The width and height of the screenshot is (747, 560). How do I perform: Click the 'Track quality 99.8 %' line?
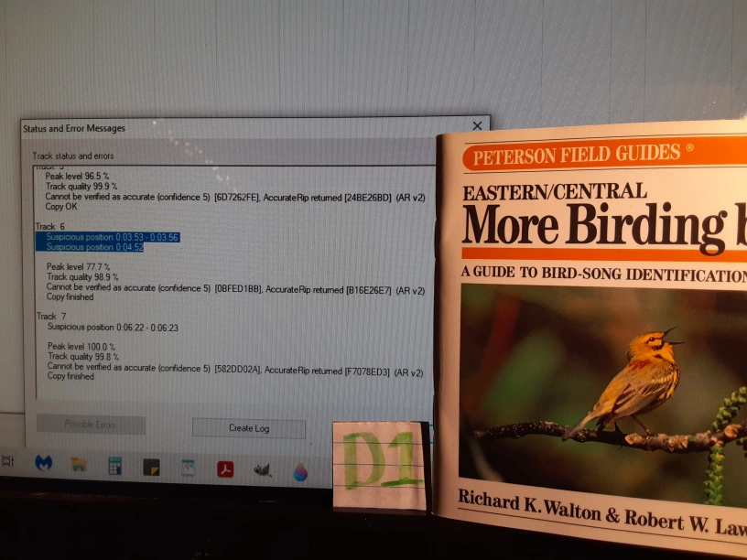[83, 356]
